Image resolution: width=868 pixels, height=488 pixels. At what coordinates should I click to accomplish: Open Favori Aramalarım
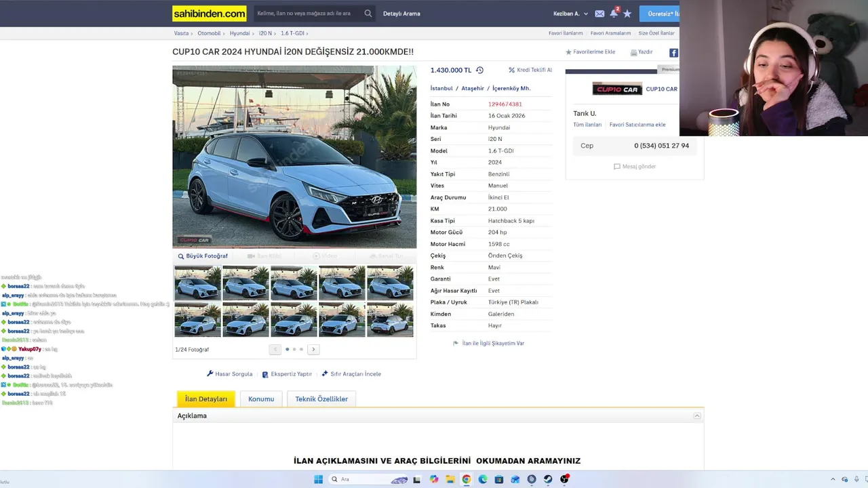click(x=610, y=33)
